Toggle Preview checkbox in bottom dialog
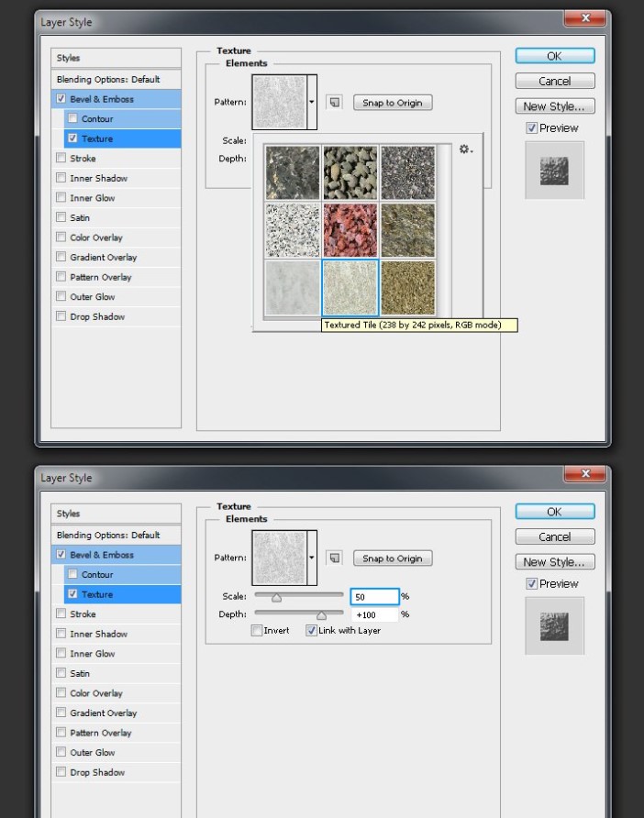 pos(531,584)
